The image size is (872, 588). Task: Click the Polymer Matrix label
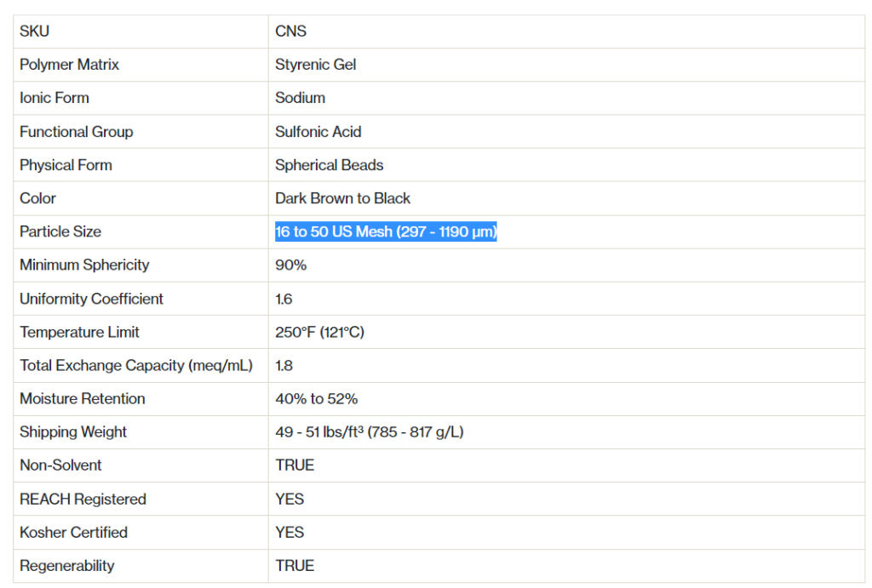click(69, 65)
